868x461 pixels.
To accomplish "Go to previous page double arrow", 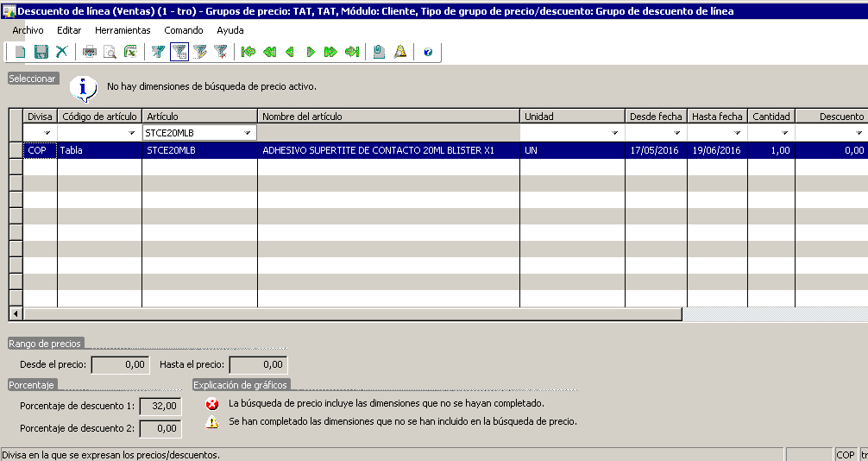I will pos(269,52).
